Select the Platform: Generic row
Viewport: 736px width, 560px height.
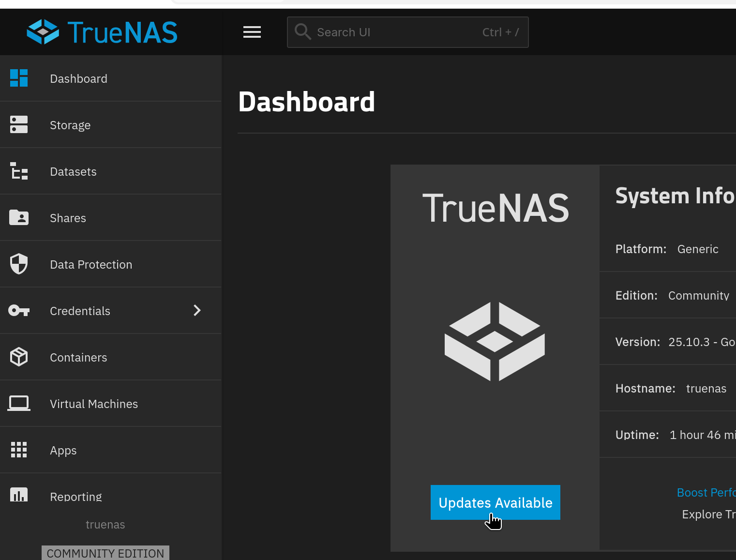click(x=668, y=249)
